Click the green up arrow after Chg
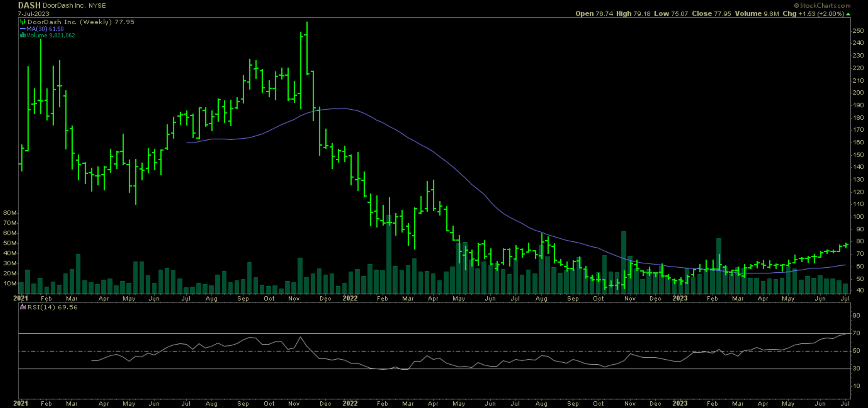Viewport: 868px width, 408px height. coord(848,14)
